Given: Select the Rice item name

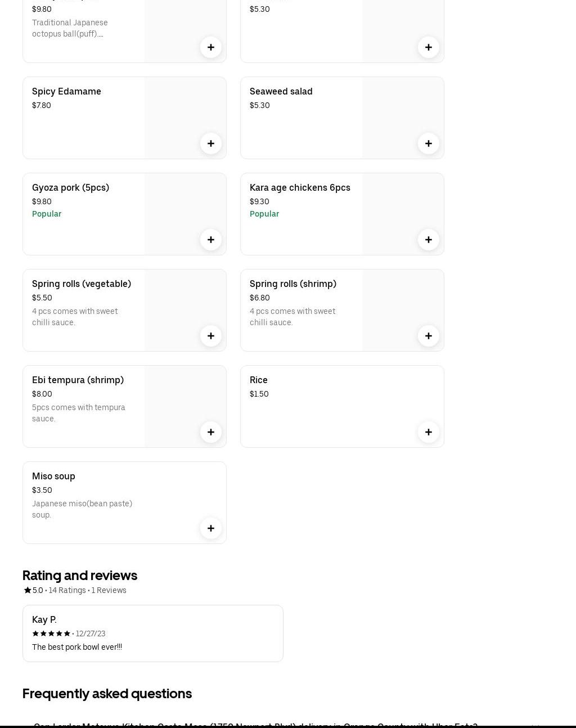Looking at the screenshot, I should (259, 380).
